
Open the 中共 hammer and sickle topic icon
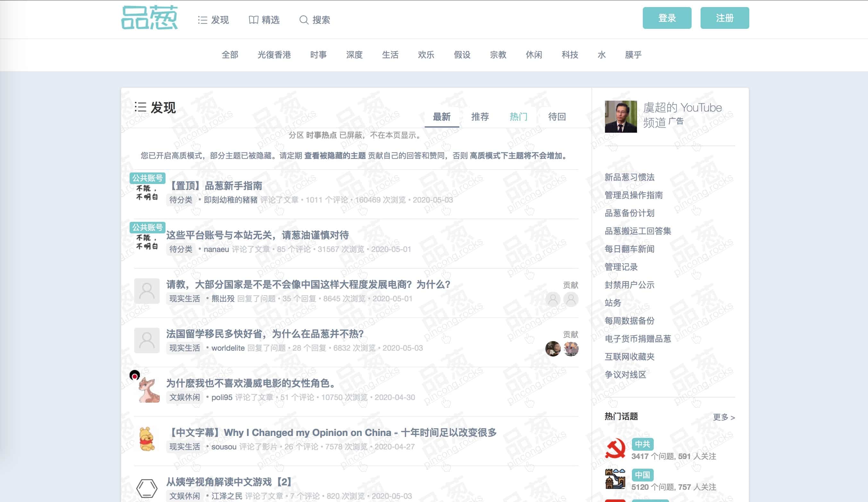click(615, 448)
